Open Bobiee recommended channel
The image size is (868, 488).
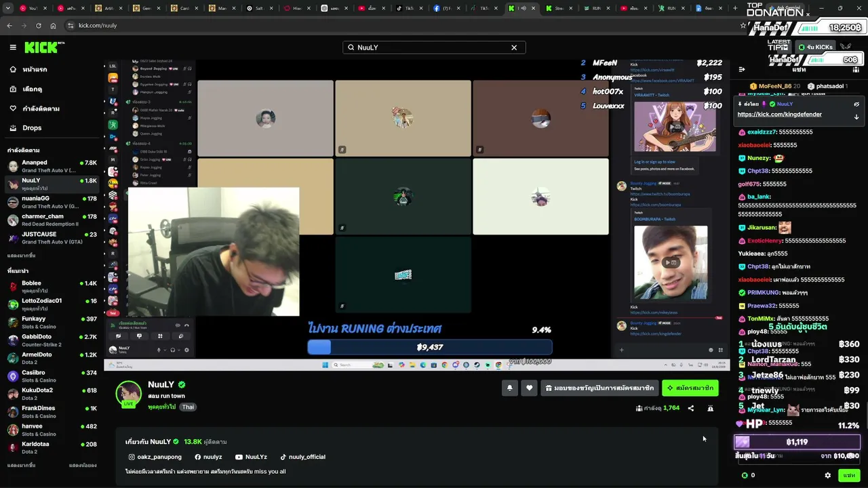tap(53, 286)
